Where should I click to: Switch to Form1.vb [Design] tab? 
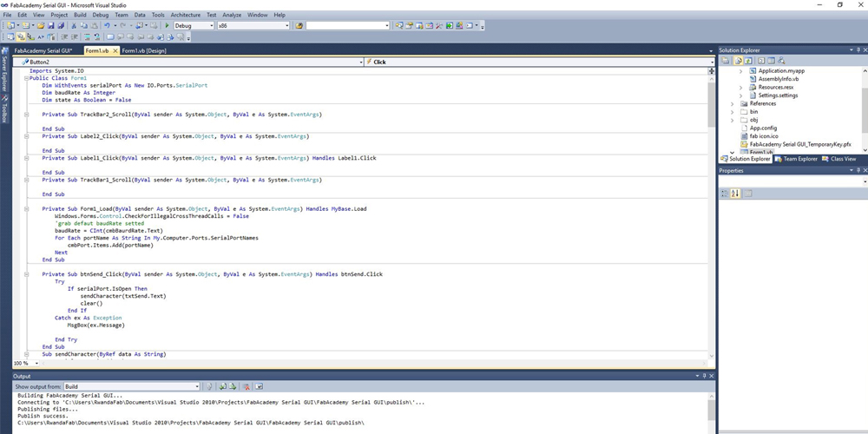tap(144, 50)
